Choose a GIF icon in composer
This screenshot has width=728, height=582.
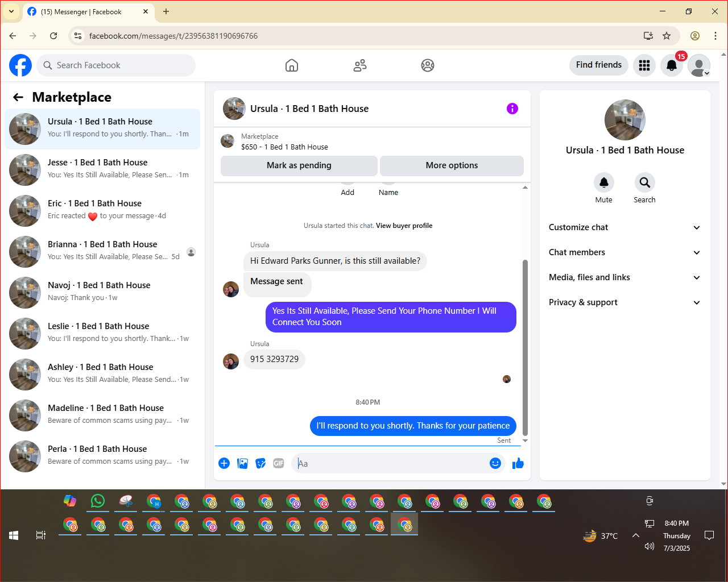click(x=279, y=463)
